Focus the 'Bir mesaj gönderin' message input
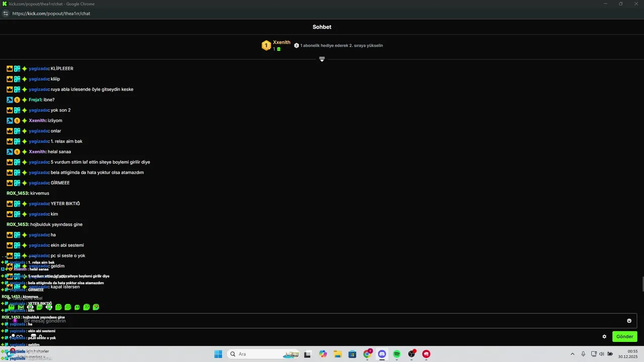The image size is (644, 362). coord(322,321)
